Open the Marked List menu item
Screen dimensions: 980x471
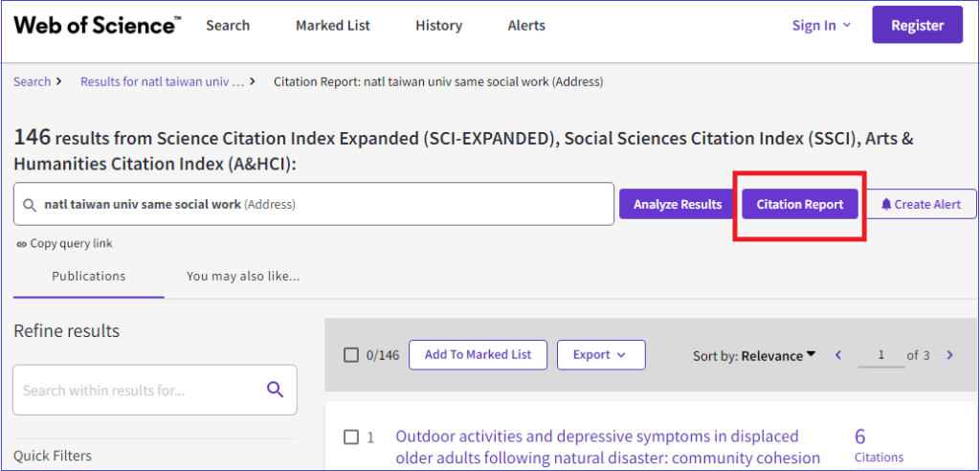333,26
